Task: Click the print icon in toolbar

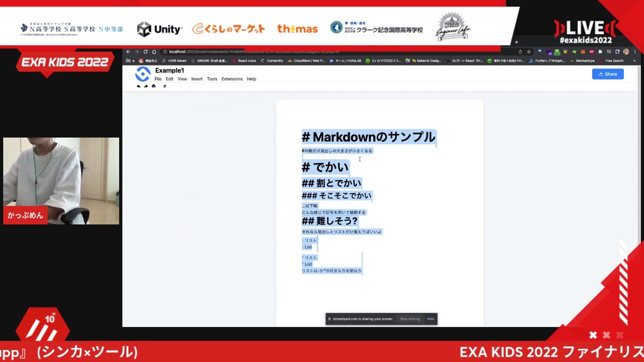Action: (x=154, y=86)
